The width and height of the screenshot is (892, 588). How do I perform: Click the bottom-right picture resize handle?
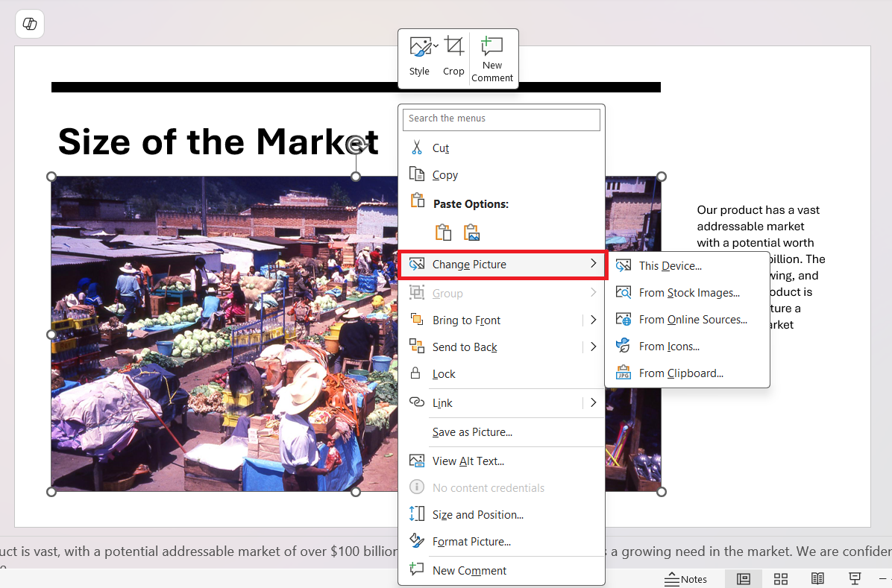[x=661, y=492]
